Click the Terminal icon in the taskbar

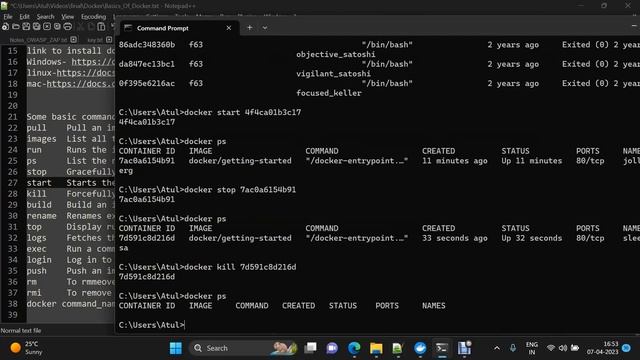tap(442, 348)
